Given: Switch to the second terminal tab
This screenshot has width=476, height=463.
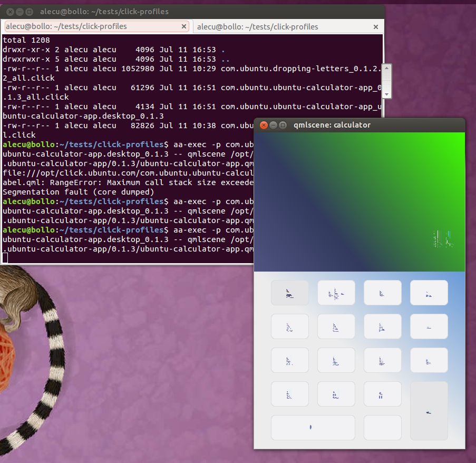Looking at the screenshot, I should [282, 26].
